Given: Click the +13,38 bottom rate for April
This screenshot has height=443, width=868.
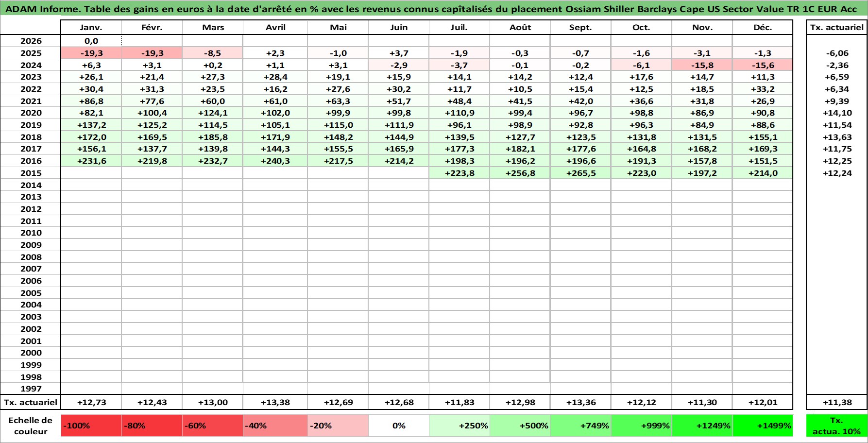Looking at the screenshot, I should pyautogui.click(x=275, y=402).
